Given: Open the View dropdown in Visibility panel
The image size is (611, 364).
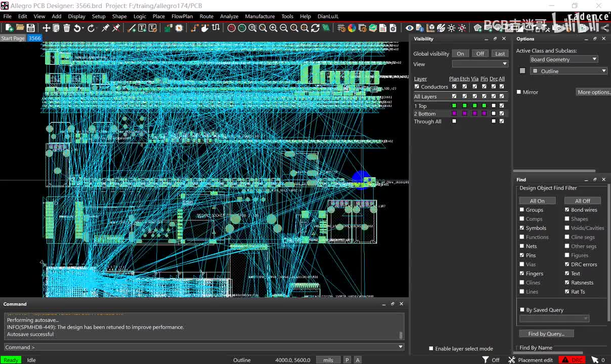Looking at the screenshot, I should 480,64.
